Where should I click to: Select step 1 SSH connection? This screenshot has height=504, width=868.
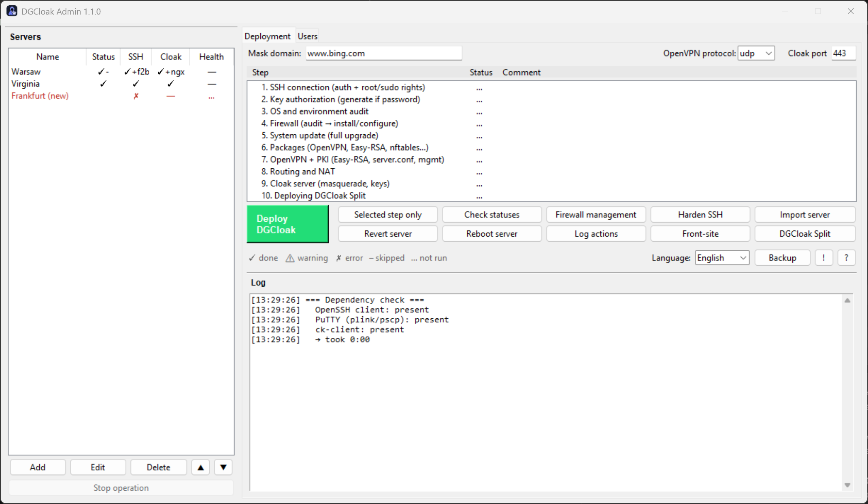pos(551,87)
